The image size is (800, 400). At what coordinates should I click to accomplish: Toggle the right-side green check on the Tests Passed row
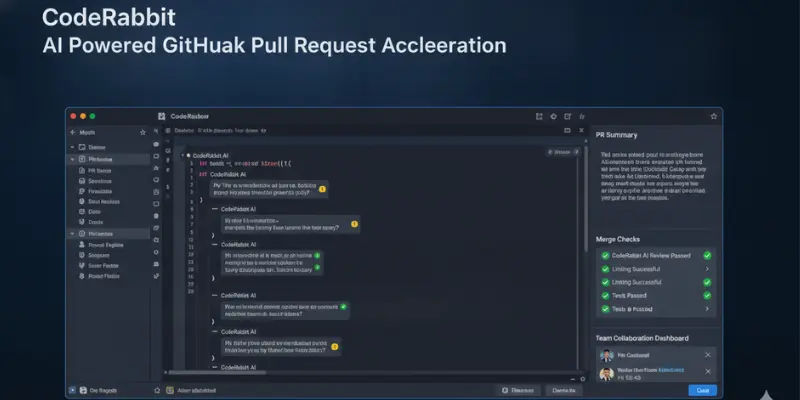707,295
